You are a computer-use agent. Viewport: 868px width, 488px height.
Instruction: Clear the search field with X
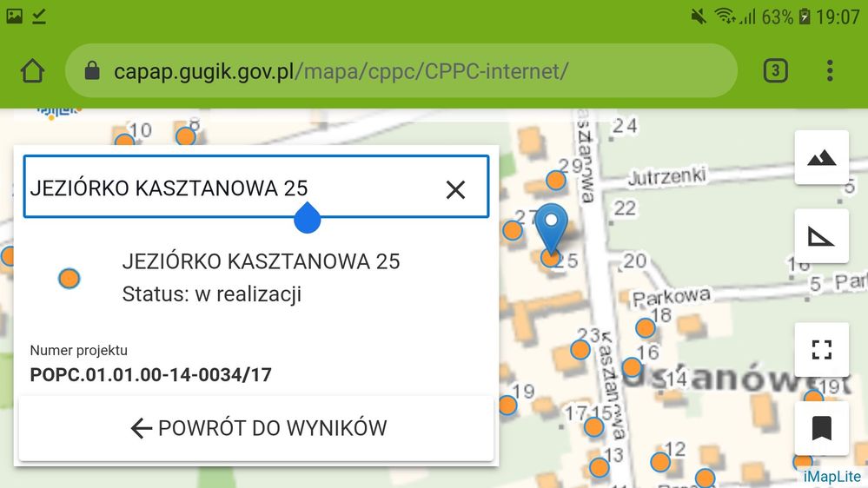tap(455, 190)
